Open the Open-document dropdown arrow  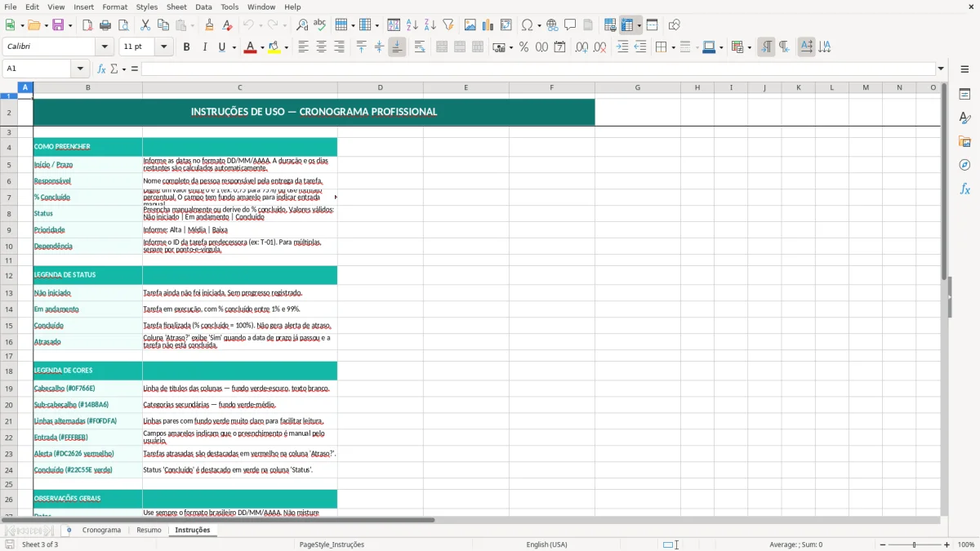tap(46, 25)
